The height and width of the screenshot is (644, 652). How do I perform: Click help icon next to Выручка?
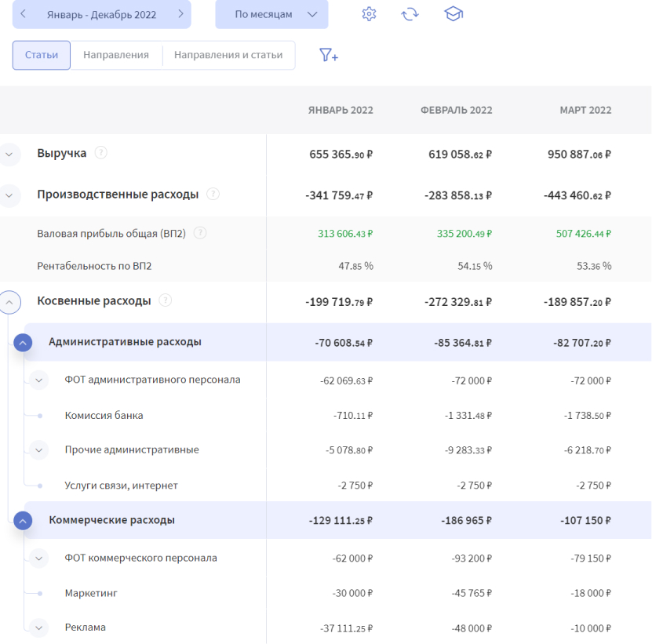pos(100,153)
